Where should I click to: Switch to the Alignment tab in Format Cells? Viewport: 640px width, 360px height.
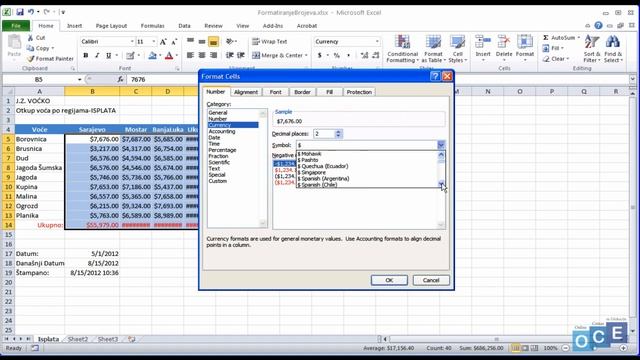coord(246,92)
